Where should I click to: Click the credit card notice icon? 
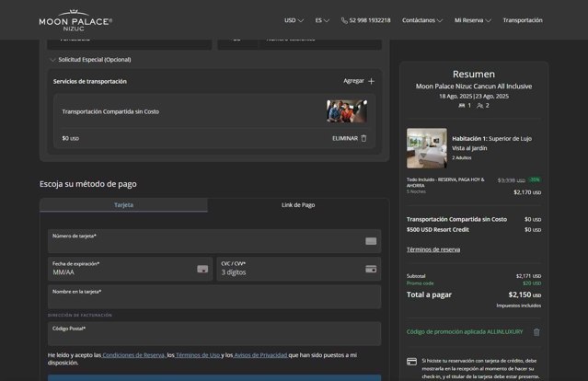[411, 362]
